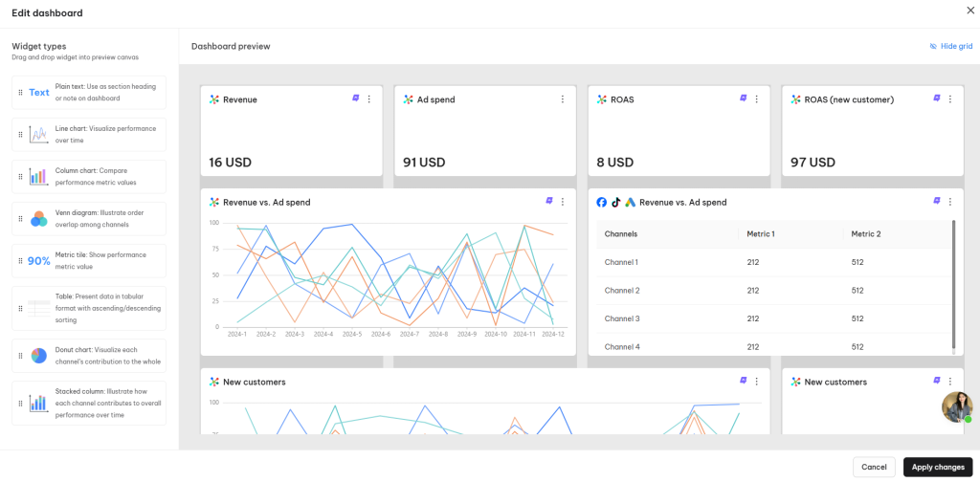Click the Cancel button
980x482 pixels.
point(875,467)
